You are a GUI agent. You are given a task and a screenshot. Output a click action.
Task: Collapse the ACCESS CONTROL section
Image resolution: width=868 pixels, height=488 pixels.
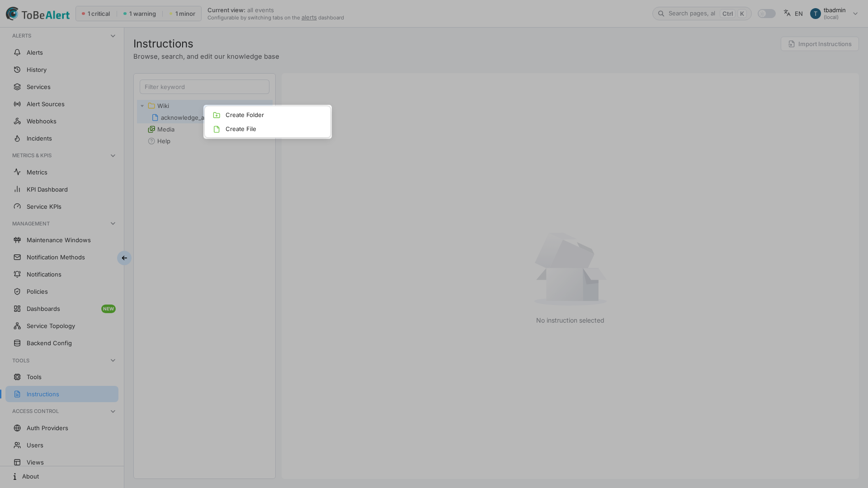[113, 411]
